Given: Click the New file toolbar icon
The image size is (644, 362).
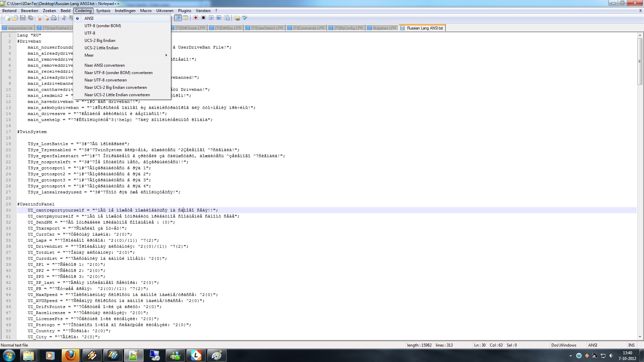Looking at the screenshot, I should [x=7, y=18].
